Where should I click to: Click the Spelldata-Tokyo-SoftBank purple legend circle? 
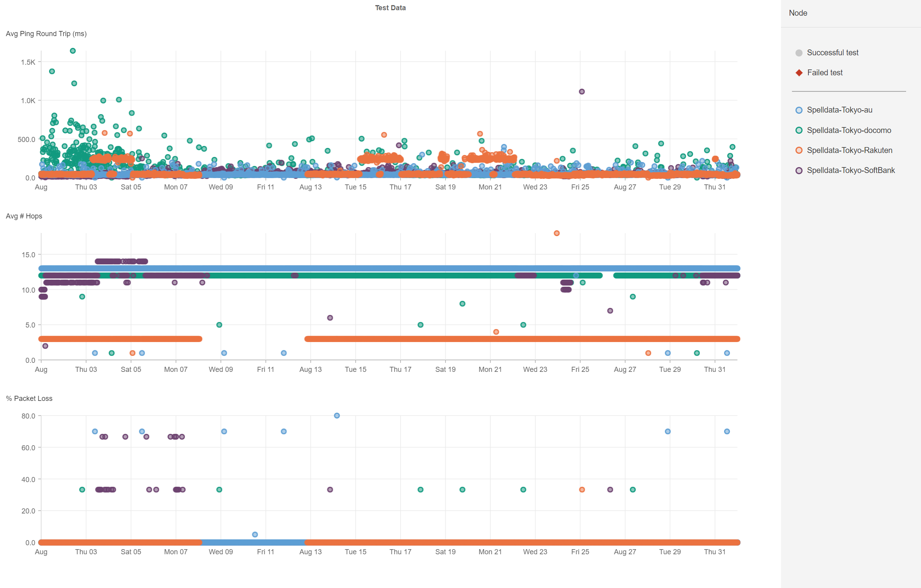799,171
